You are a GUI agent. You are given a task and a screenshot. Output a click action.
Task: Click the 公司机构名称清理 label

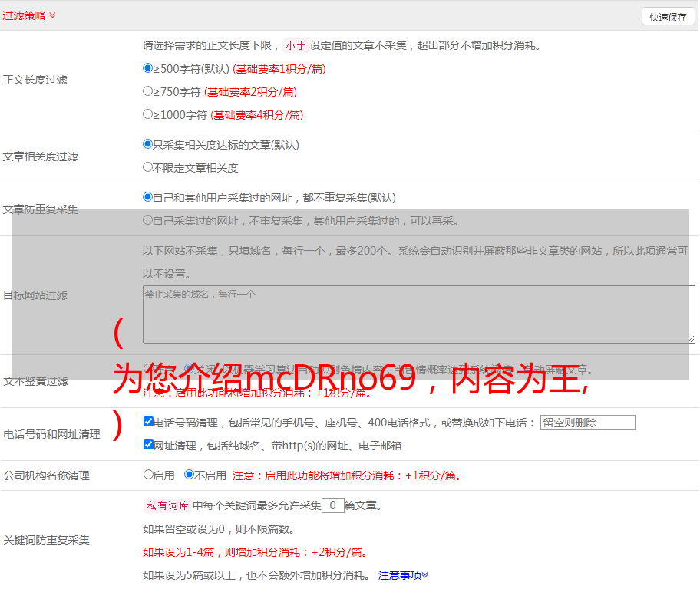point(46,475)
